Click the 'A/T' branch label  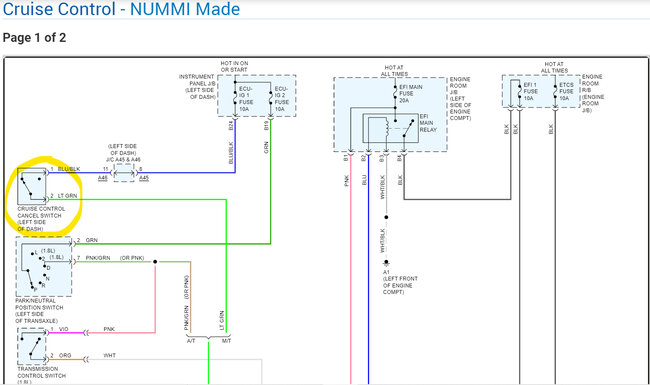tap(191, 341)
